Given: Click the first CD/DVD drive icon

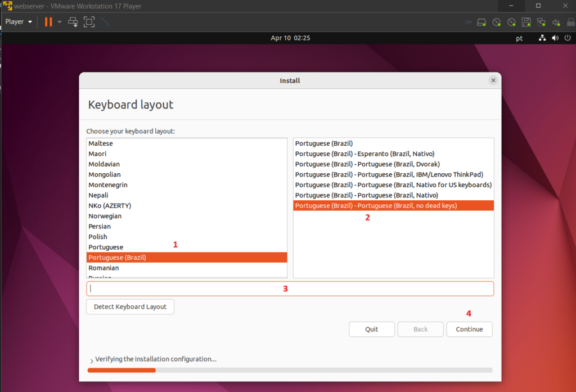Looking at the screenshot, I should pyautogui.click(x=497, y=22).
